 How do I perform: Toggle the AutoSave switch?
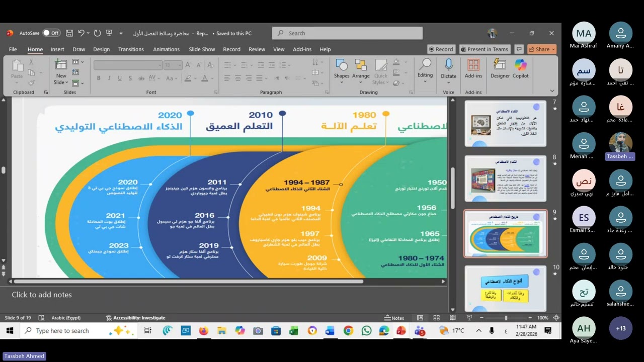pos(51,33)
